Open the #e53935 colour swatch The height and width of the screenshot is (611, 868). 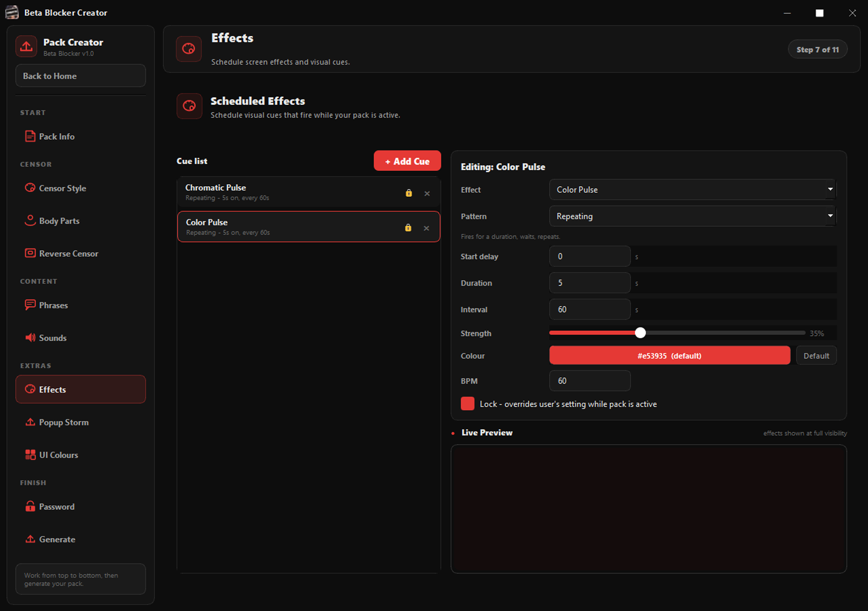[x=670, y=355]
